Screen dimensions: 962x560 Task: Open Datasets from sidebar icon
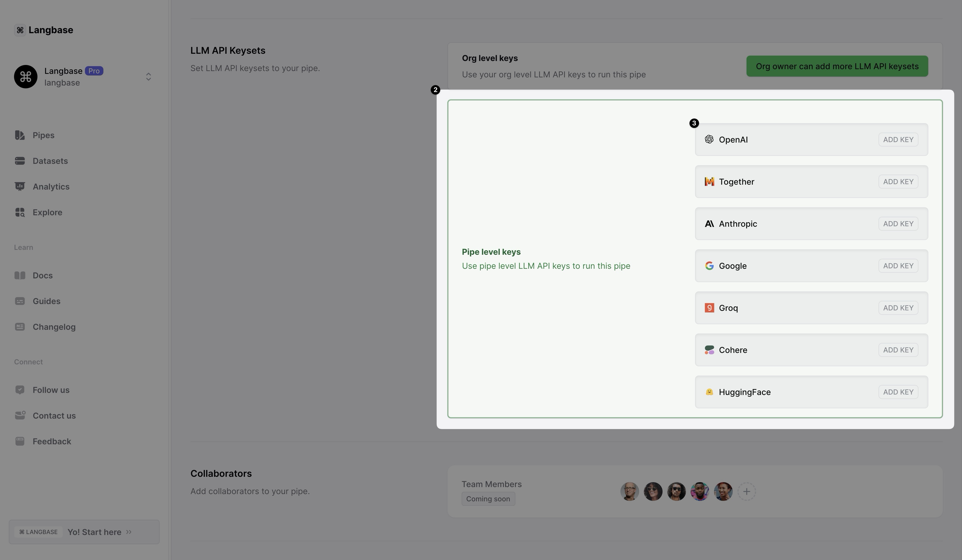[20, 161]
